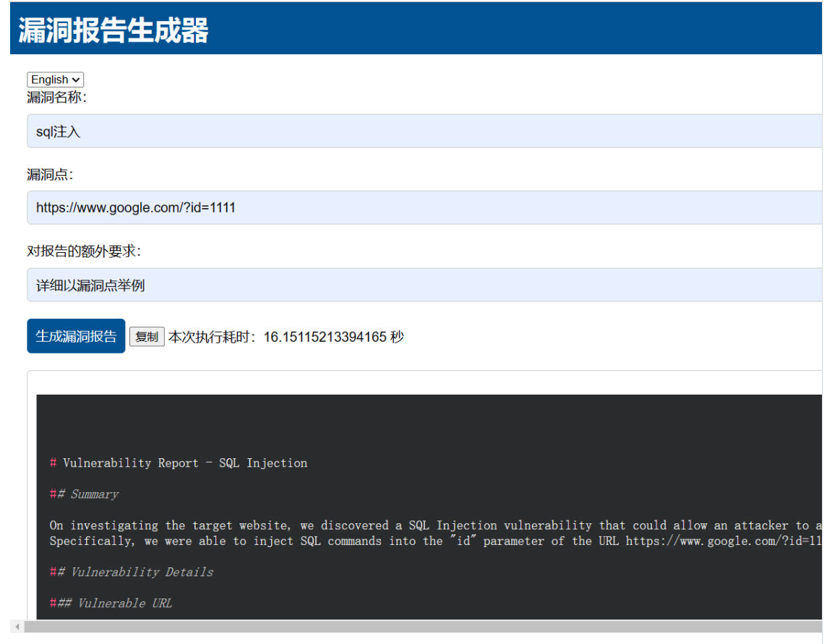Viewport: 840px width, 644px height.
Task: Click the ## Vulnerability Details heading
Action: (x=132, y=572)
